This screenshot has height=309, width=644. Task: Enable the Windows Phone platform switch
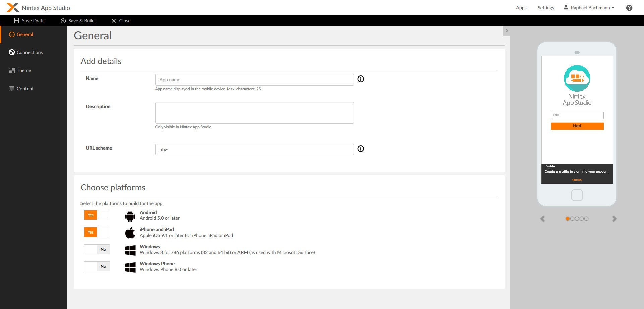pos(97,266)
